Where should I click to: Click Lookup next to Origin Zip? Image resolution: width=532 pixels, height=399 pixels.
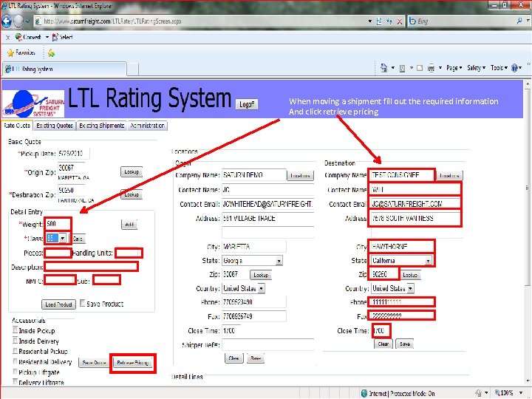click(132, 171)
